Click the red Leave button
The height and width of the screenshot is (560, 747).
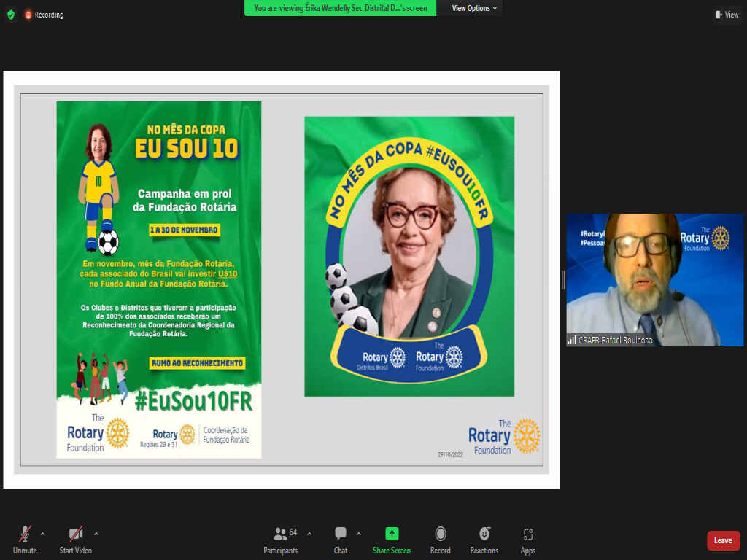coord(723,540)
